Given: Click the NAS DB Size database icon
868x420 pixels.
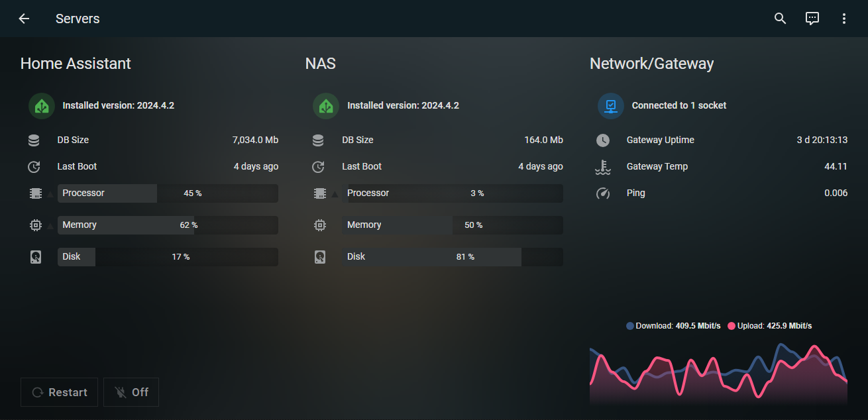Looking at the screenshot, I should (x=318, y=140).
